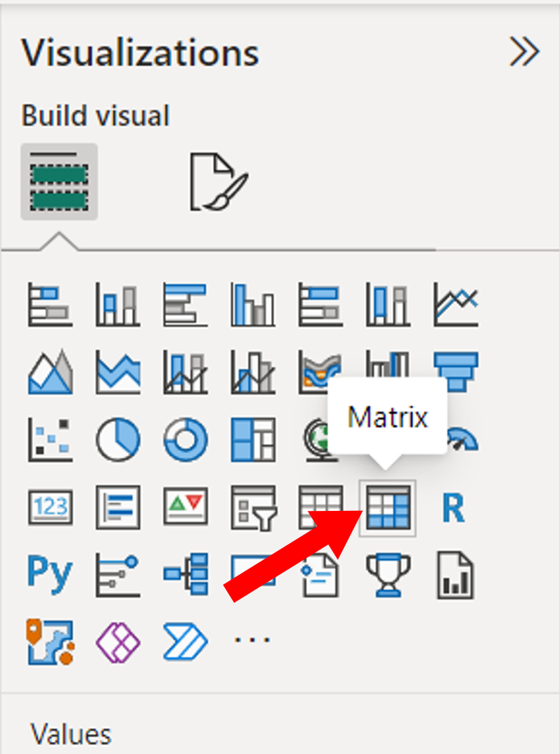The height and width of the screenshot is (754, 560).
Task: Switch to the Format visual tab
Action: point(218,178)
